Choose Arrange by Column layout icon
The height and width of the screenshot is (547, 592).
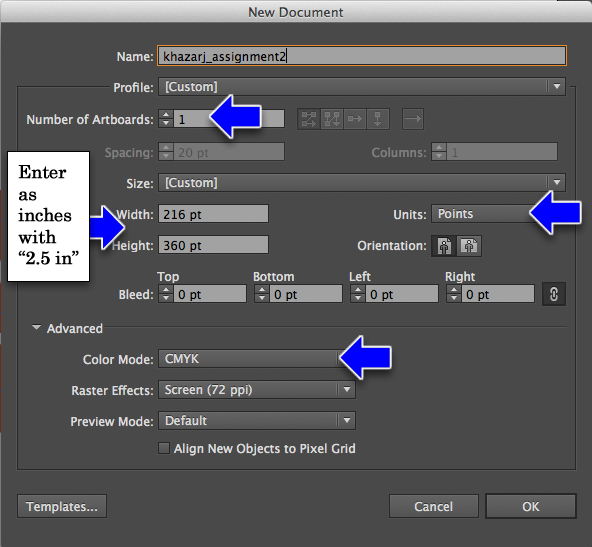378,119
